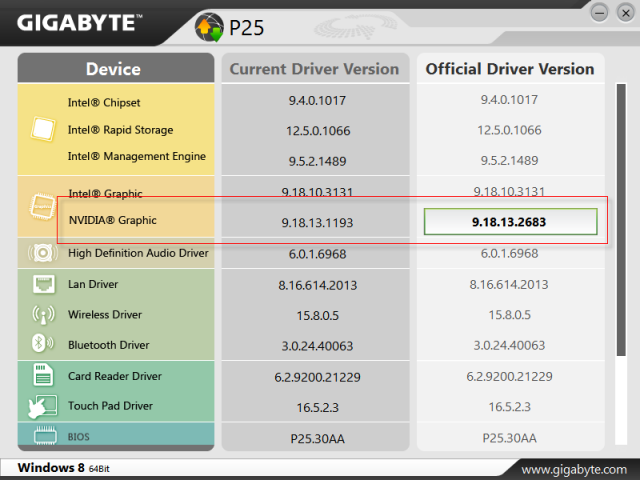Click current Rapid Storage version 12.5.0.1066
Viewport: 640px width, 480px height.
coord(318,131)
